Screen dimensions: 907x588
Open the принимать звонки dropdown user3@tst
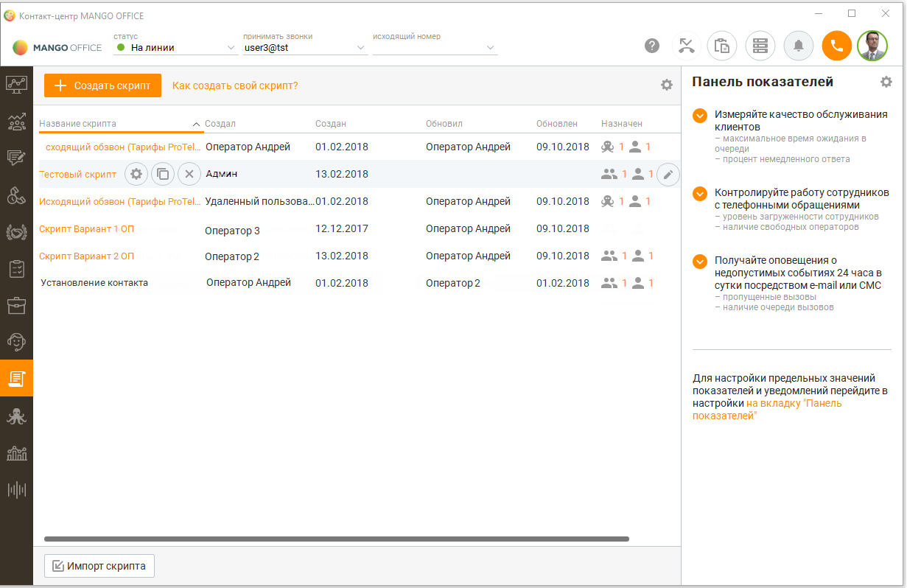305,48
